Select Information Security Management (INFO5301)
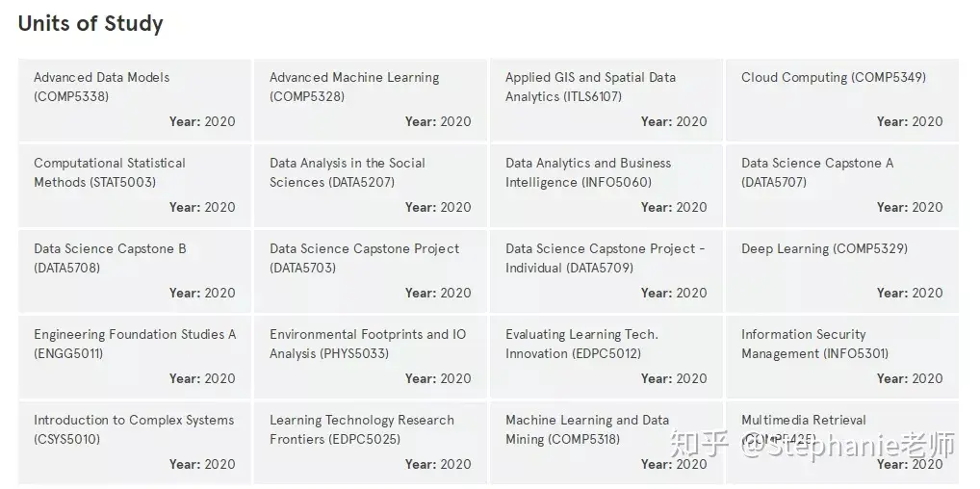Image resolution: width=980 pixels, height=489 pixels. (842, 357)
